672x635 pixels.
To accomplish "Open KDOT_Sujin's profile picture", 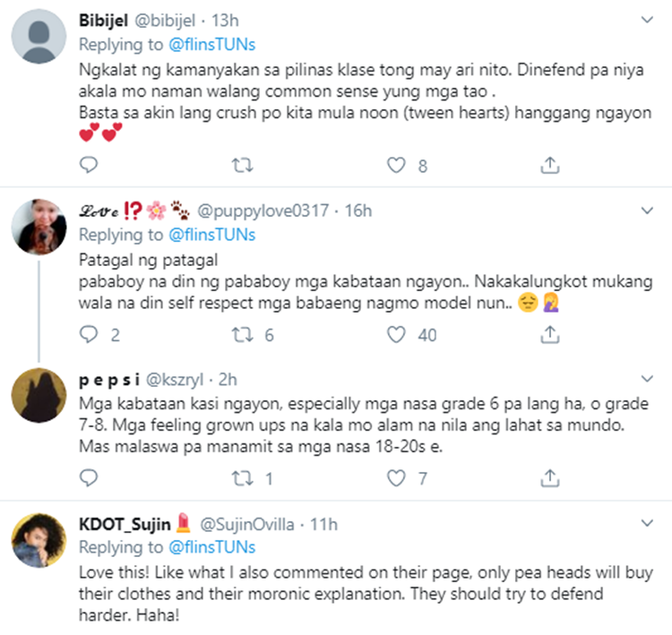I will point(39,541).
